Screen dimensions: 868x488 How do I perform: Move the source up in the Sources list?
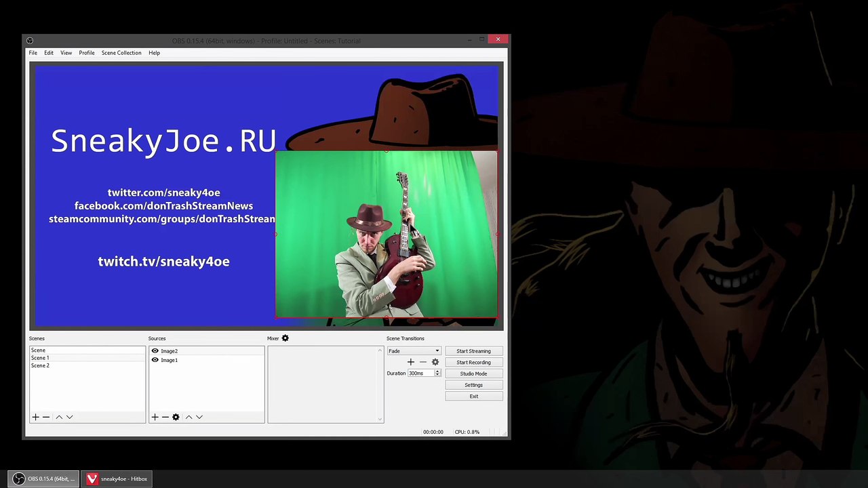[189, 417]
